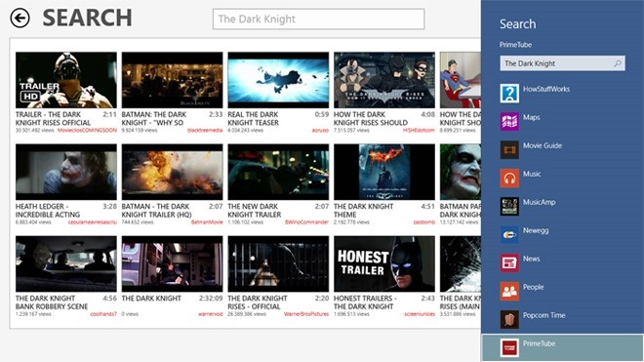
Task: Click the "HowStuffWorks" label in the app list
Action: click(546, 89)
